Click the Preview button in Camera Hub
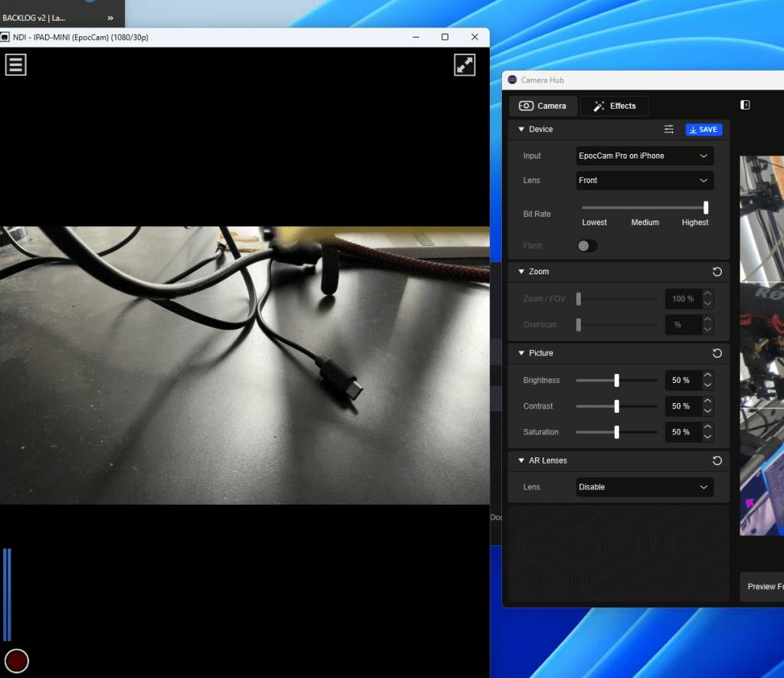784x678 pixels. tap(763, 587)
